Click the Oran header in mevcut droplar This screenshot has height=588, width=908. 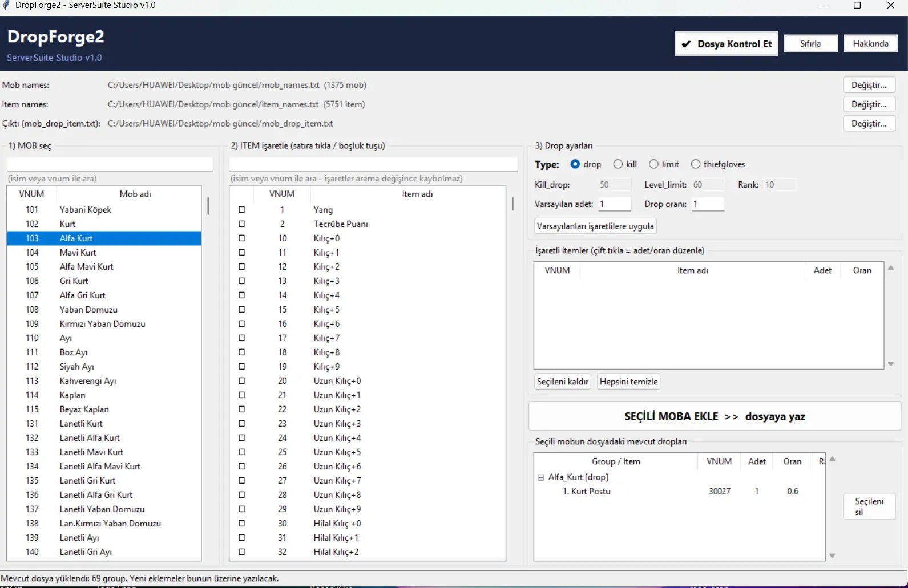792,461
